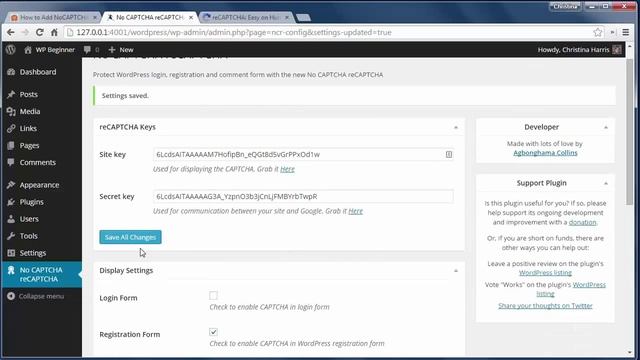Click the Secret key input field
The height and width of the screenshot is (360, 640).
point(303,196)
